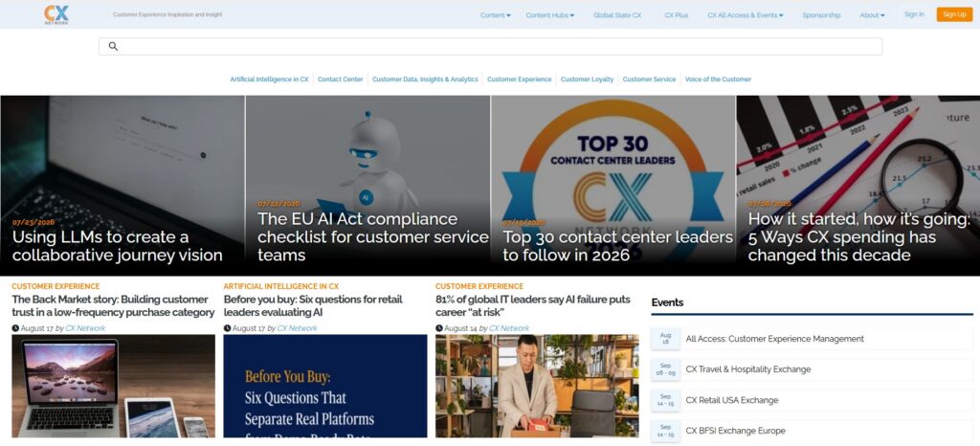The height and width of the screenshot is (446, 980).
Task: Click the man packing box thumbnail
Action: point(537,386)
